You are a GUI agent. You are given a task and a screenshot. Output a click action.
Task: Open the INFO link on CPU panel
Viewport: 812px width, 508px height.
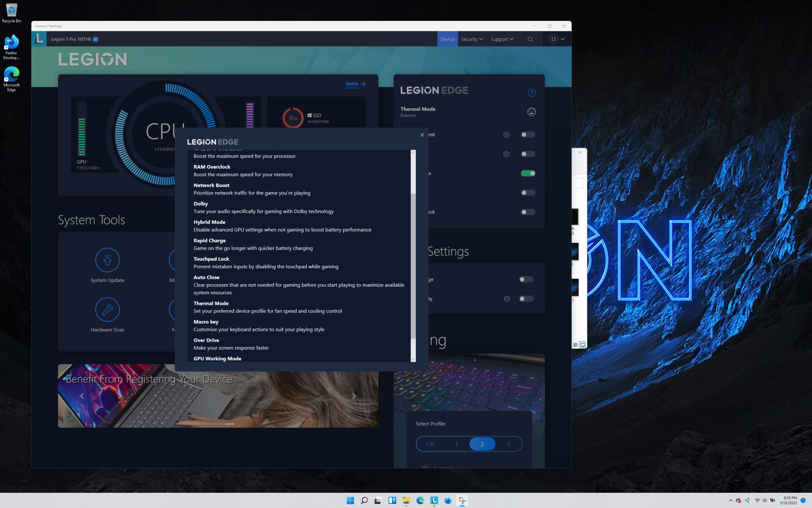[x=355, y=84]
